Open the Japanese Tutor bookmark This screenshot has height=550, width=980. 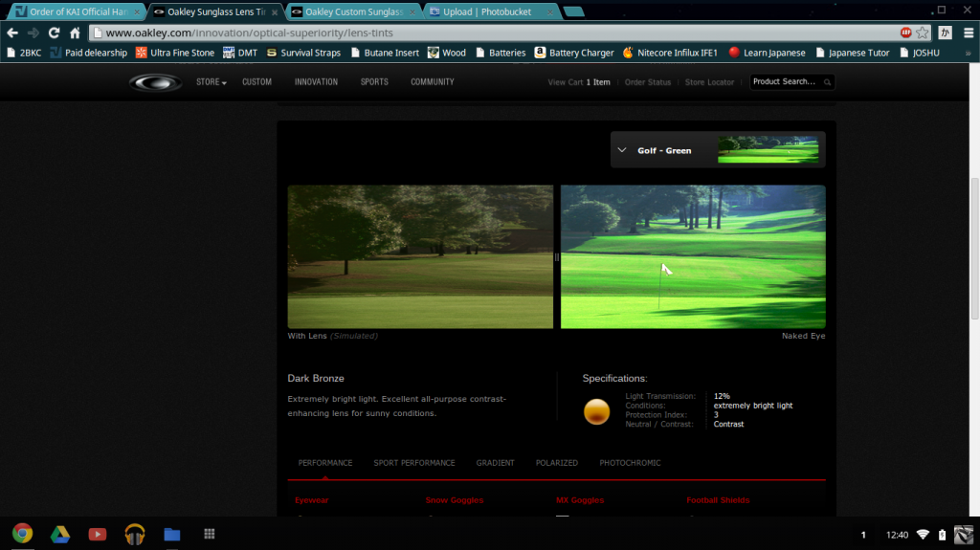(853, 53)
